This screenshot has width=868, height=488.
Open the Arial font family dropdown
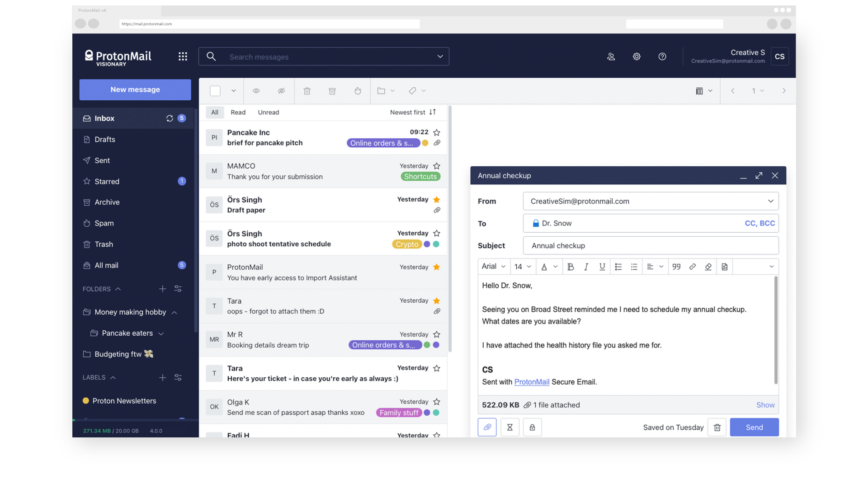point(494,267)
